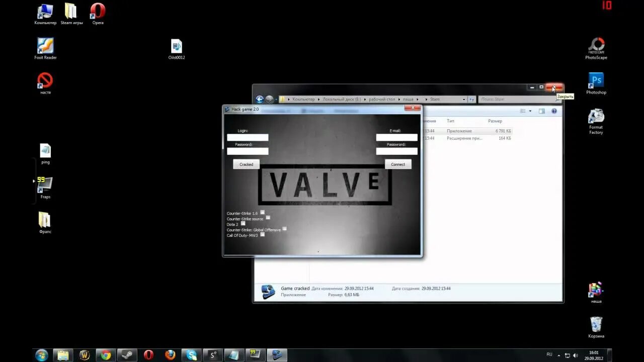Switch to Hack game taskbar button

point(277,355)
